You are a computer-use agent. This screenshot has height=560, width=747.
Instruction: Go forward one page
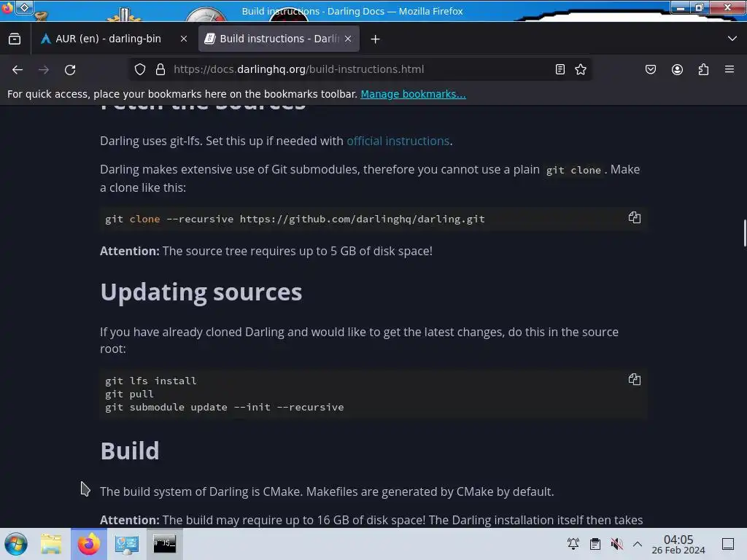(x=44, y=70)
